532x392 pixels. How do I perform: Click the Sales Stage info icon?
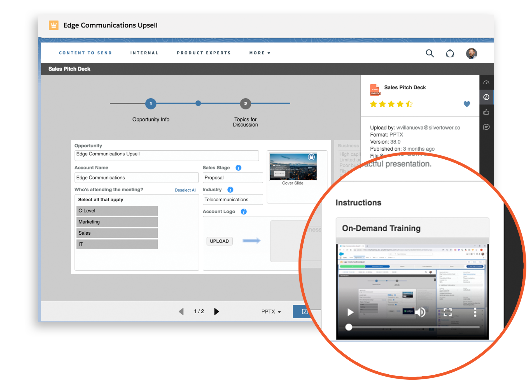click(238, 168)
